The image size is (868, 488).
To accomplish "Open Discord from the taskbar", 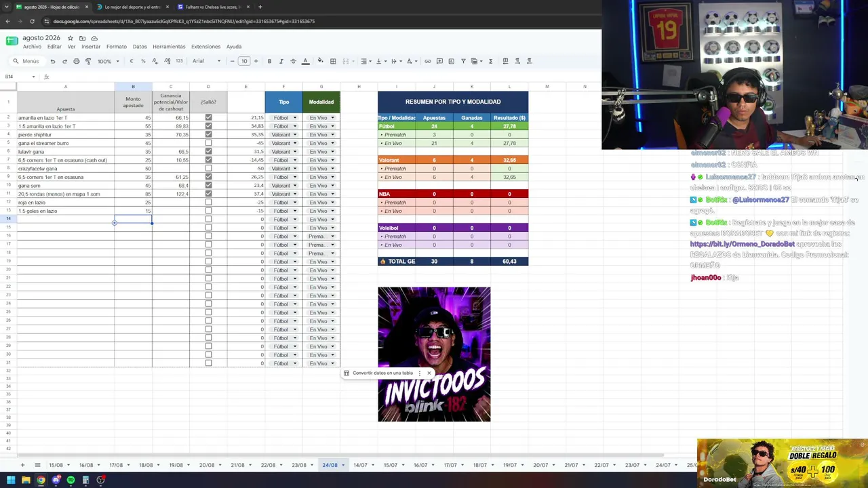I will coord(56,480).
